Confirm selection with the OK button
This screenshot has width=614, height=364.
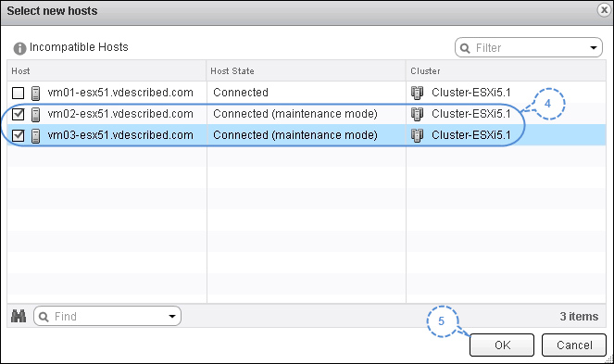(x=502, y=345)
